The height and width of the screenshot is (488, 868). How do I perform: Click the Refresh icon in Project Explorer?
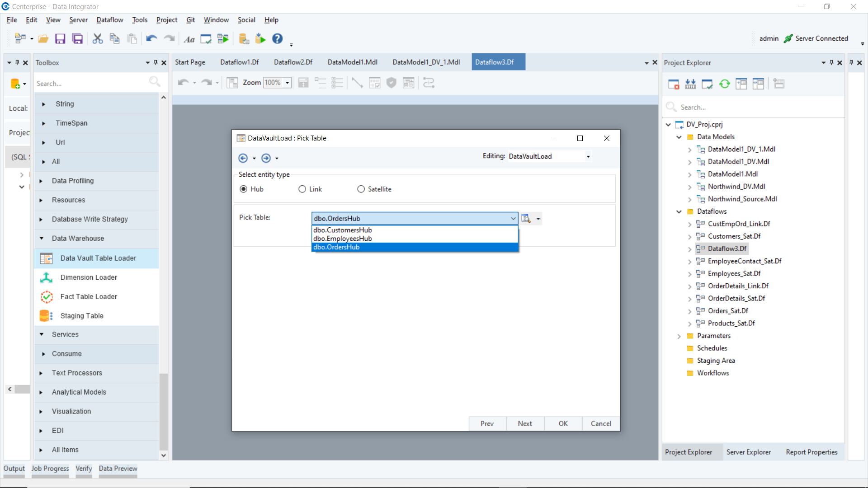[x=724, y=84]
